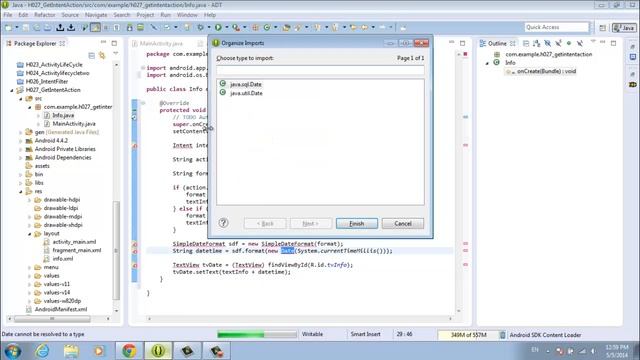Open Windows Explorer folder taskbar icon
This screenshot has width=640, height=360.
coord(71,351)
